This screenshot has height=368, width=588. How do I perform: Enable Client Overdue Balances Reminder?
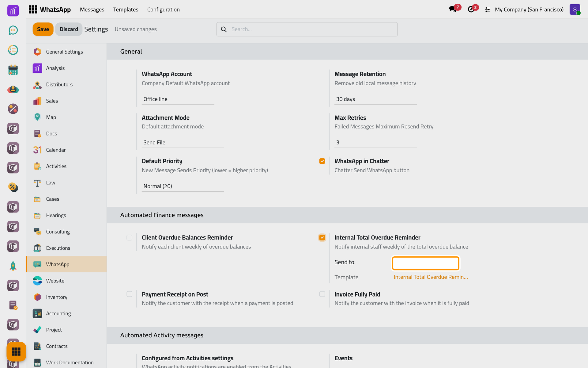(x=130, y=238)
